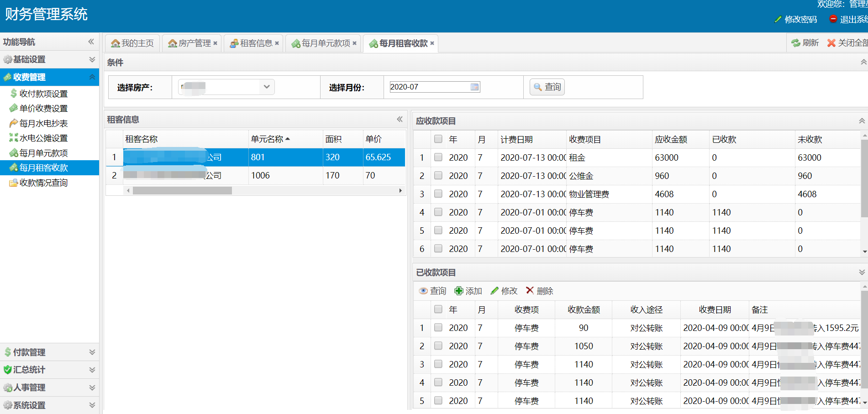The width and height of the screenshot is (868, 414).
Task: Click 修改密码 pencil link
Action: [796, 19]
